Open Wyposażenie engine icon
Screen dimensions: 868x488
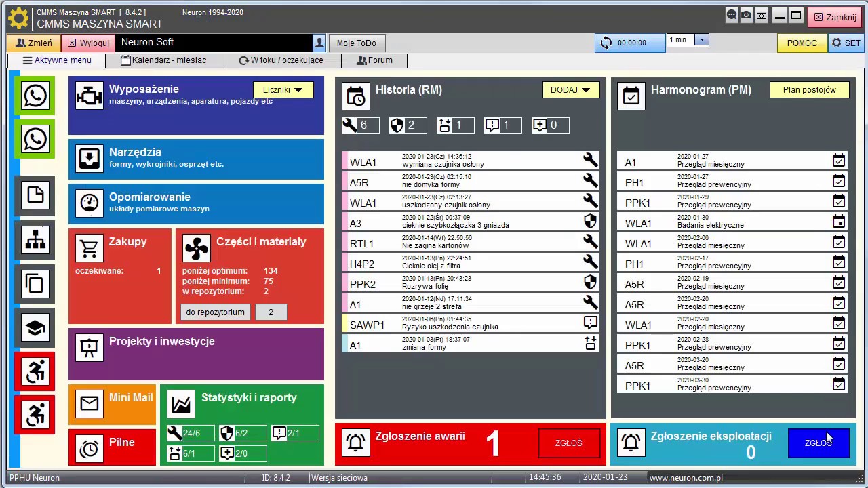pyautogui.click(x=89, y=96)
